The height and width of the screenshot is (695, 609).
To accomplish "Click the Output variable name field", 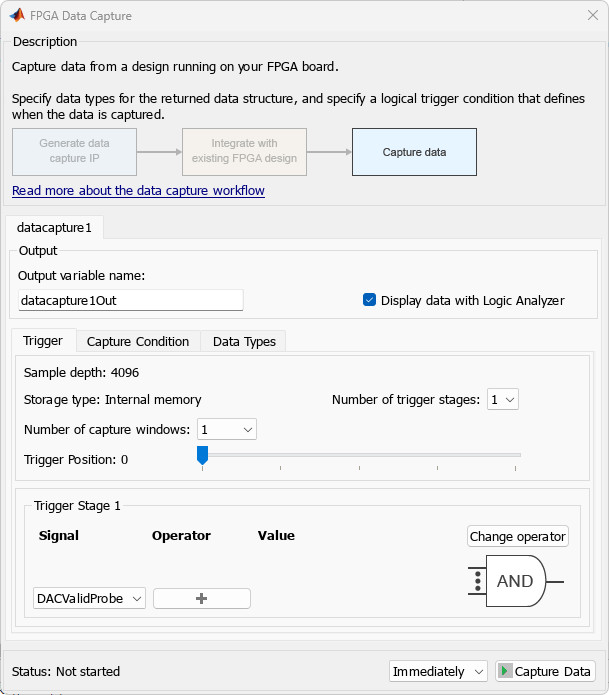I will 131,300.
